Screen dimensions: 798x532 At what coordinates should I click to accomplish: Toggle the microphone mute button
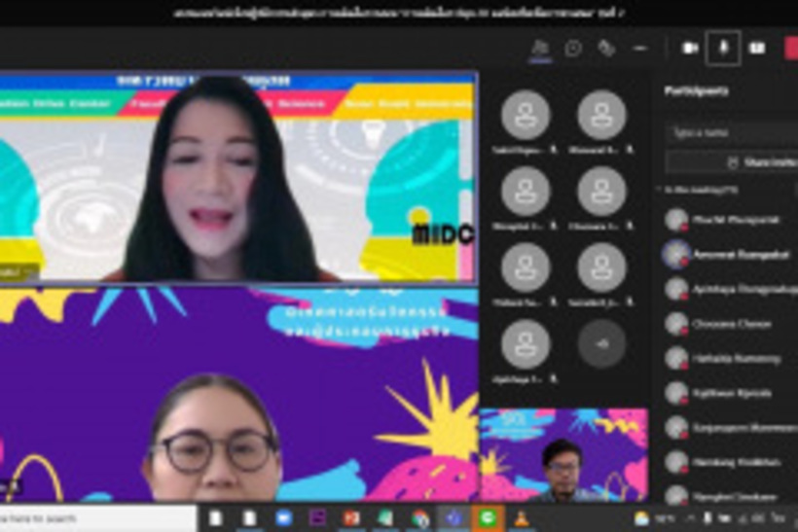click(723, 48)
